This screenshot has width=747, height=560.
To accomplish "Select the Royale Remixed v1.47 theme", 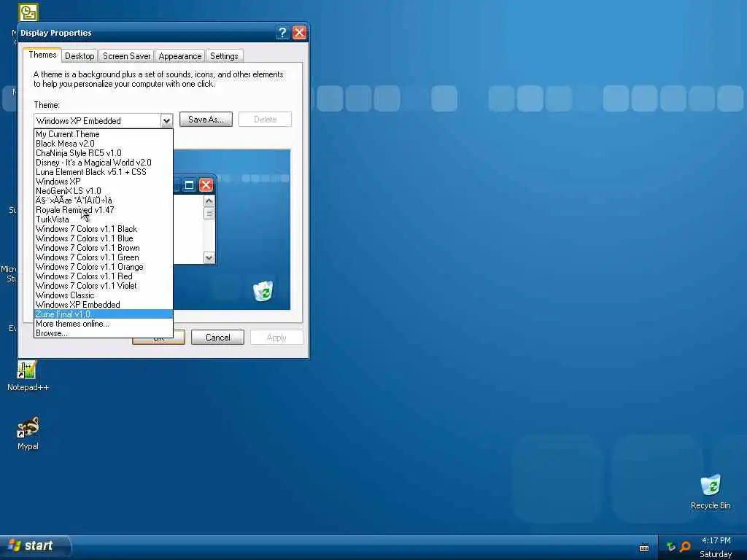I will pos(104,210).
